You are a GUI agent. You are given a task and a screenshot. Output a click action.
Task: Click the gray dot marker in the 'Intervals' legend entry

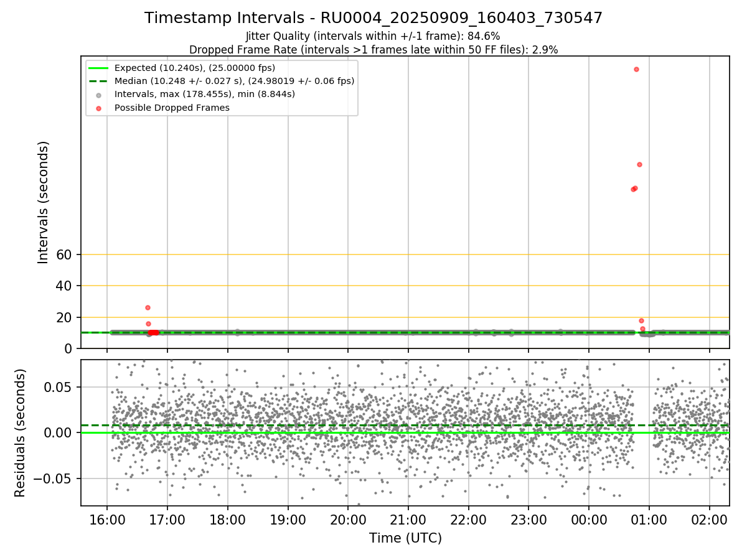click(x=99, y=95)
